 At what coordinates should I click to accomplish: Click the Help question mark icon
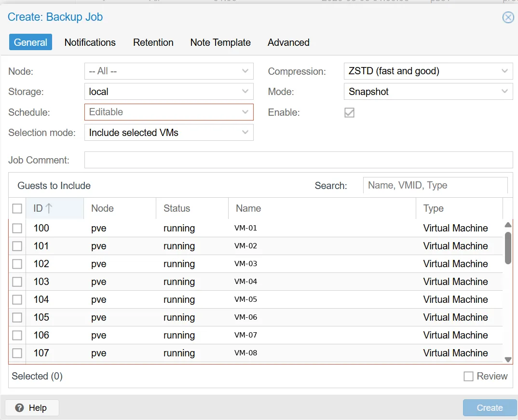[19, 408]
